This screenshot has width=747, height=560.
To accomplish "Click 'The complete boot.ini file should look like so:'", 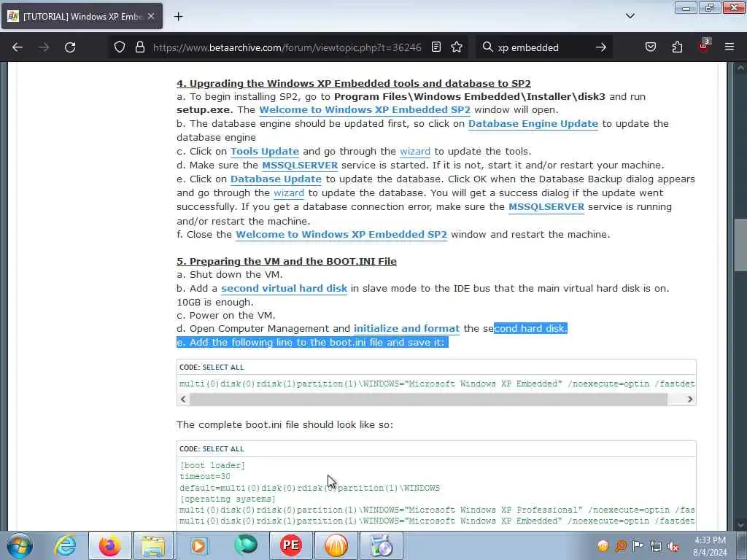I will (x=285, y=425).
